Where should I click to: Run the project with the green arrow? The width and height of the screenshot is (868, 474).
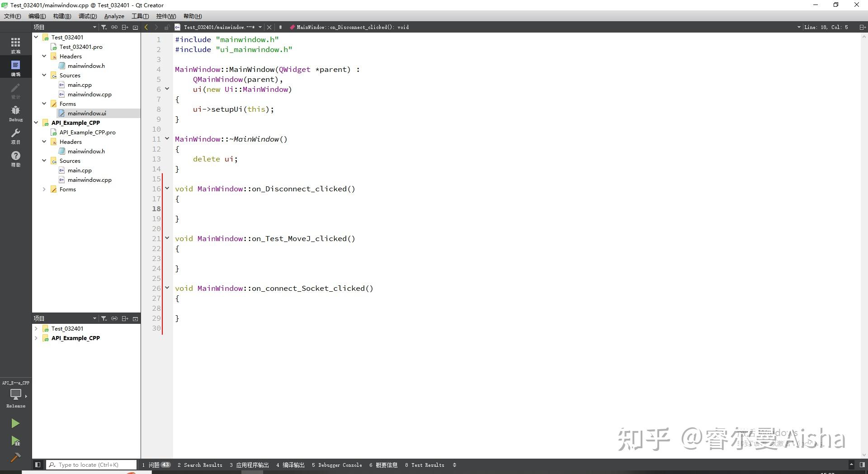coord(15,423)
